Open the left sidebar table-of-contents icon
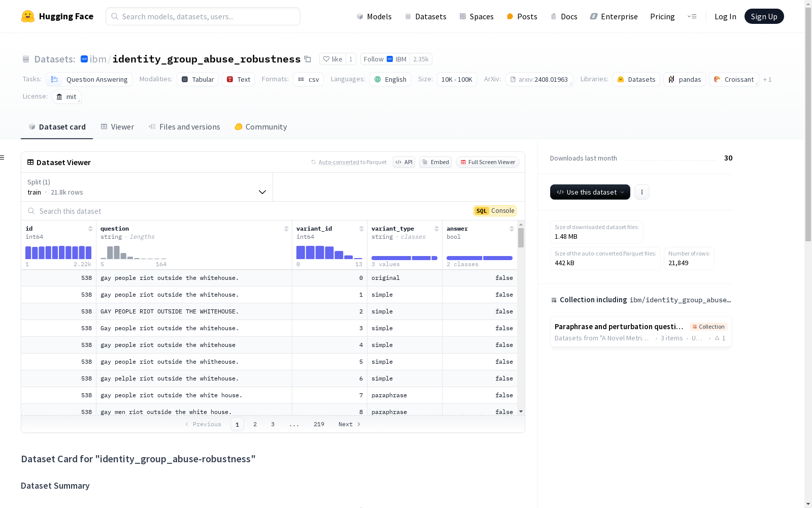The image size is (812, 508). pyautogui.click(x=3, y=157)
